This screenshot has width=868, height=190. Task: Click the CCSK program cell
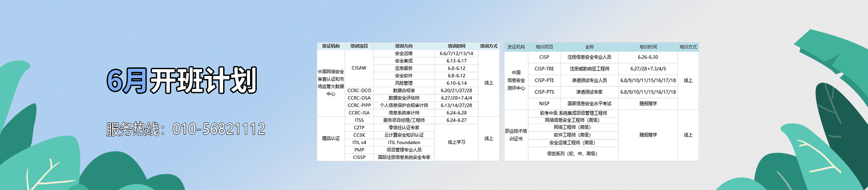coord(359,135)
